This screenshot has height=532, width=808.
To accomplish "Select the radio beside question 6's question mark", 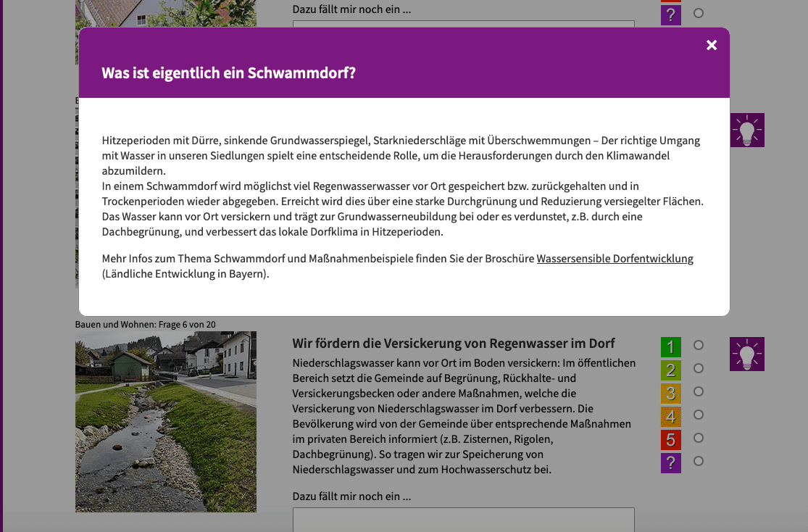I will click(x=699, y=461).
